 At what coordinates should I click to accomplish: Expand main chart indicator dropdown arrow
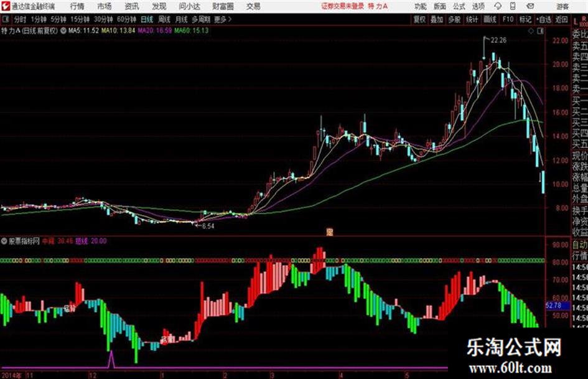(x=63, y=30)
